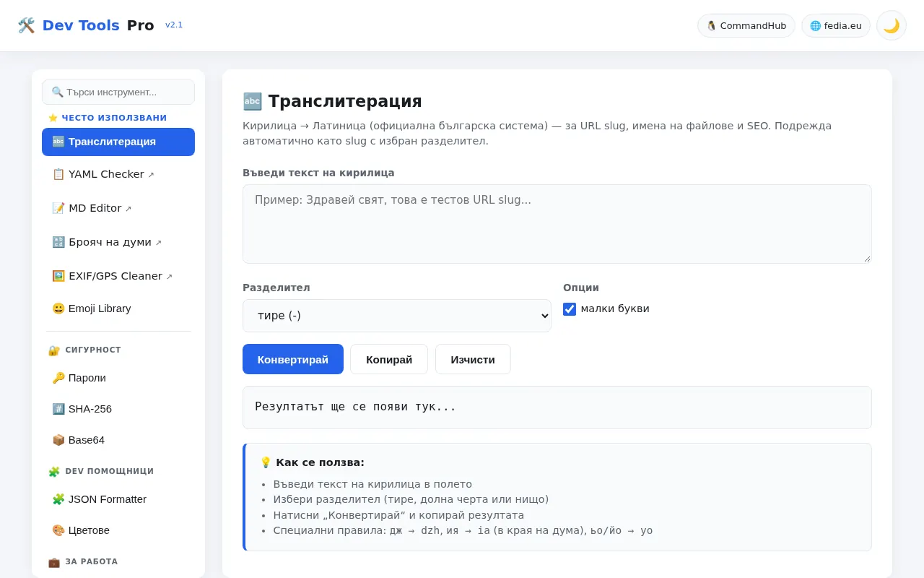This screenshot has height=578, width=924.
Task: Open EXIF/GPS Cleaner tool
Action: [x=118, y=276]
